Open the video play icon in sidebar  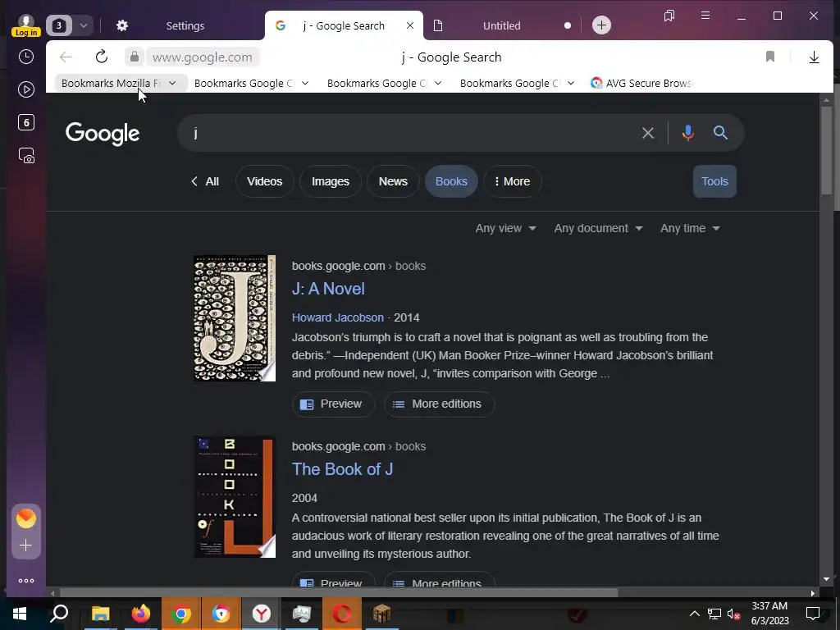pos(25,89)
